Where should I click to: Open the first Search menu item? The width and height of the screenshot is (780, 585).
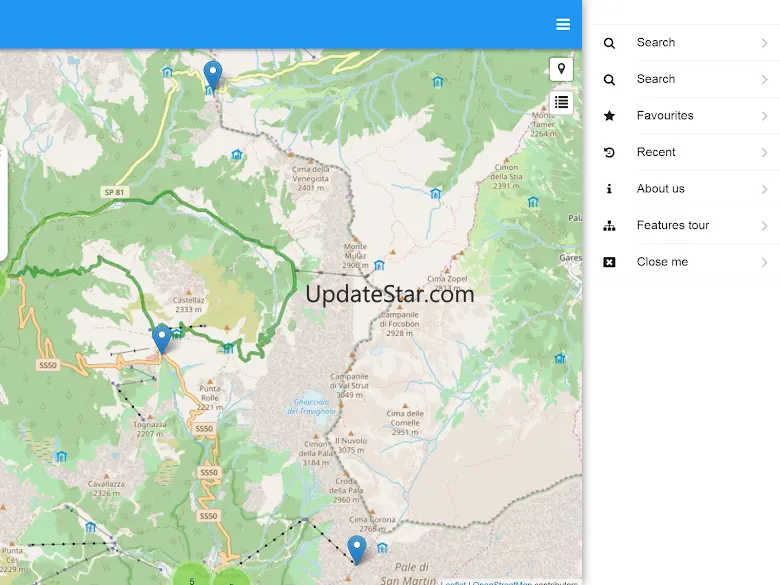pos(685,43)
